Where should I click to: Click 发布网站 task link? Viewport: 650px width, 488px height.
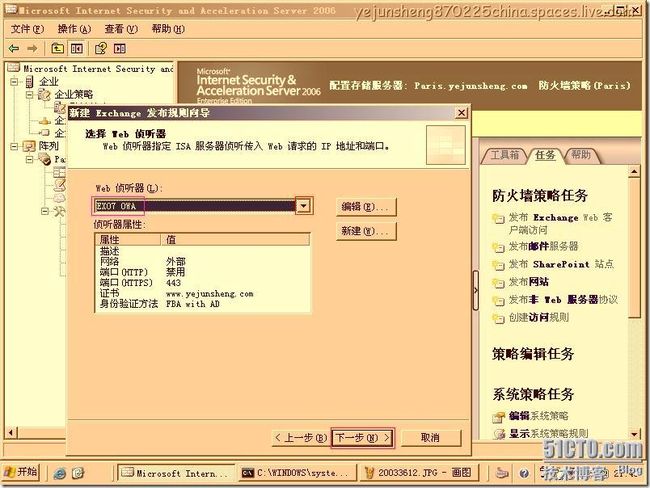[529, 282]
